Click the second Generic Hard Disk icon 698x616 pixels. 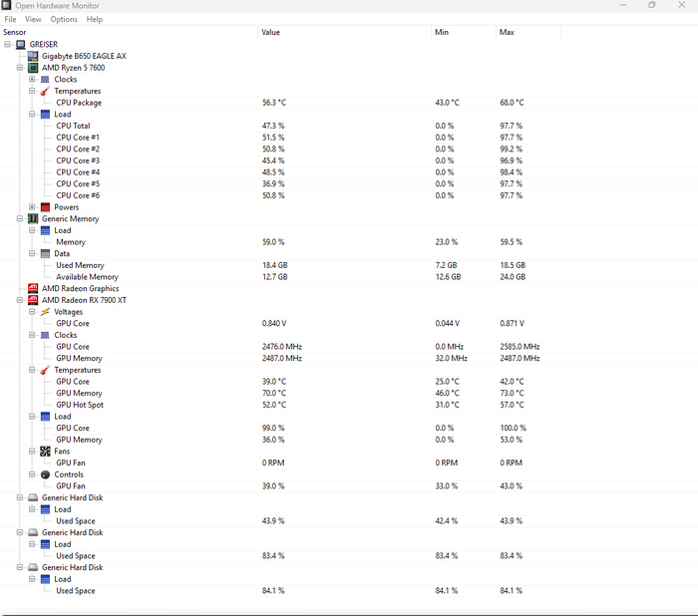[x=33, y=532]
